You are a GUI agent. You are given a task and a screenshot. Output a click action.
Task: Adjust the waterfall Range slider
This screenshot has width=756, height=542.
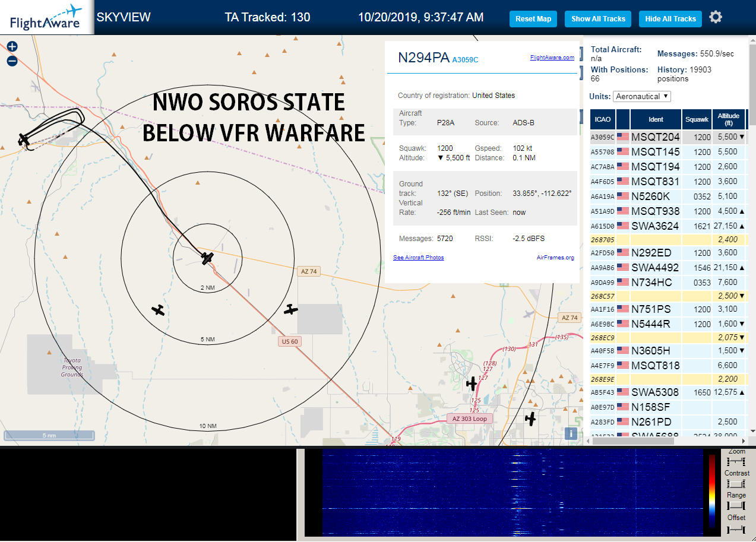pos(736,506)
